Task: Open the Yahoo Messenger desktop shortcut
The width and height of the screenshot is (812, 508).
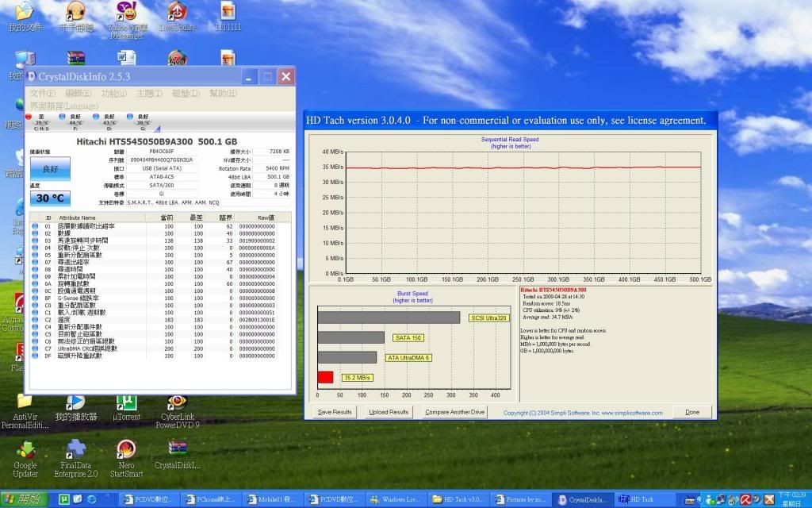Action: (x=127, y=20)
